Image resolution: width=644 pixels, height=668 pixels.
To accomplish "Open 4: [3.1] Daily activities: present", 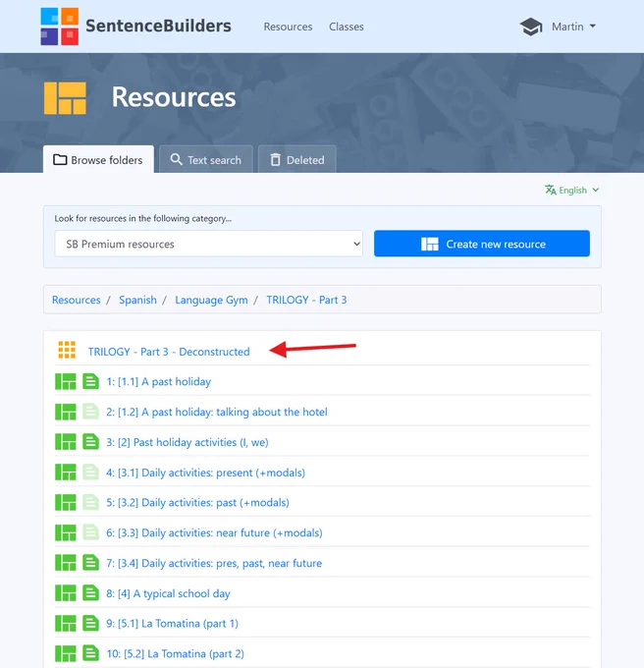I will pyautogui.click(x=205, y=473).
